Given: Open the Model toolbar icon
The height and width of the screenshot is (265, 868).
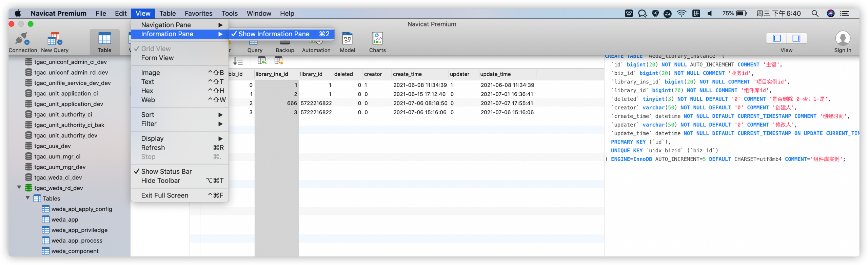Looking at the screenshot, I should point(347,39).
